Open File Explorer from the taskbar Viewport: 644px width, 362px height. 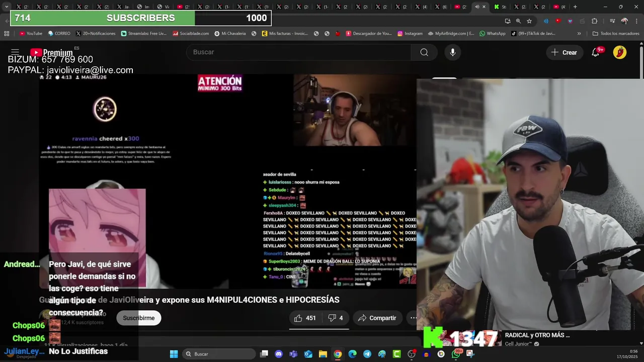click(x=323, y=354)
